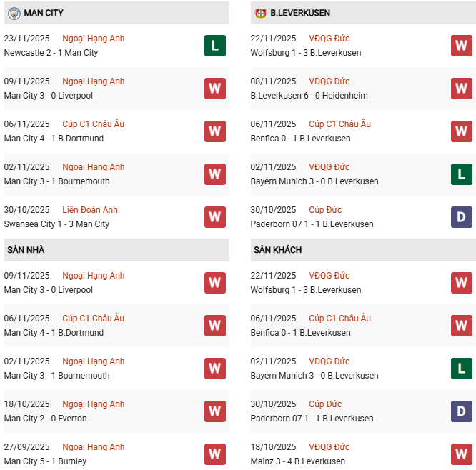476x470 pixels.
Task: Open Mainz 3 - 4 B.Leverkusen match
Action: (297, 461)
